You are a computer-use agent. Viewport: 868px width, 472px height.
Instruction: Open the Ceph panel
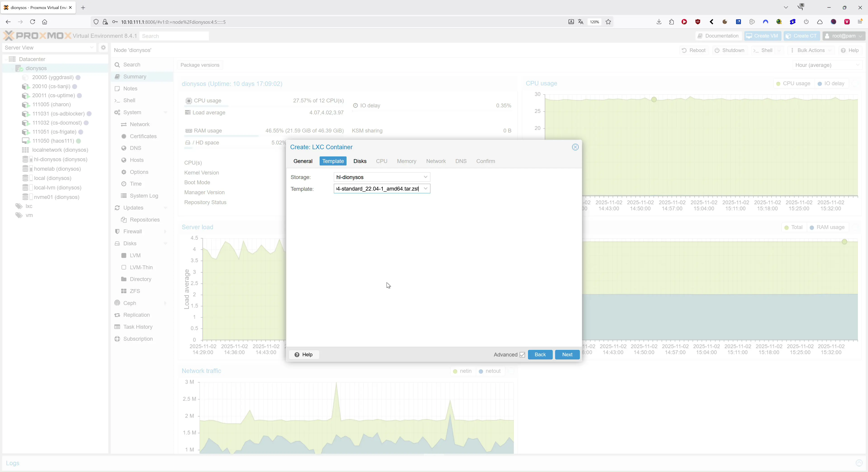[129, 303]
